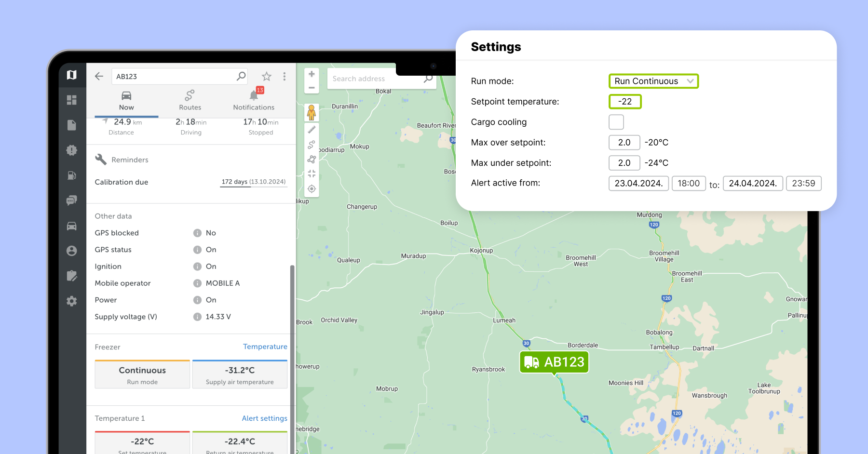
Task: Open Alert settings for Temperature 1
Action: [264, 418]
